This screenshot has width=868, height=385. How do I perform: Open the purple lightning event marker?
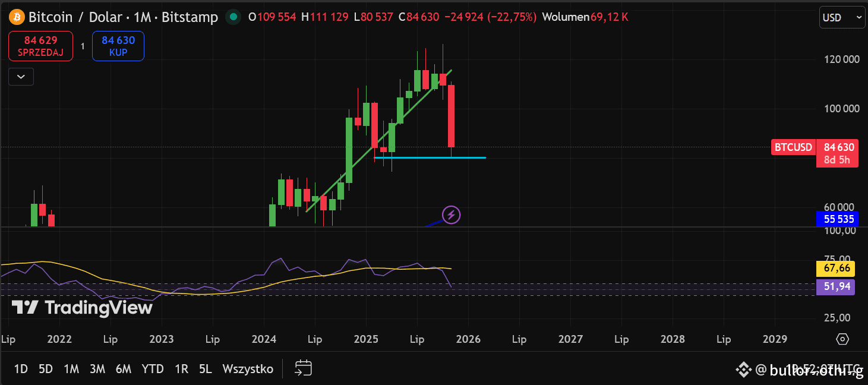[452, 214]
